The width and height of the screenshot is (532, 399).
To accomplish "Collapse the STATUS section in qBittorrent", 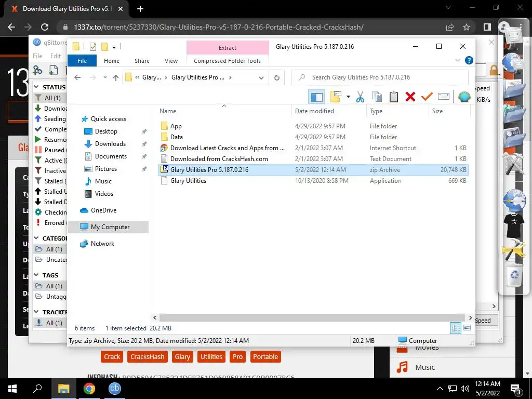I will point(36,87).
